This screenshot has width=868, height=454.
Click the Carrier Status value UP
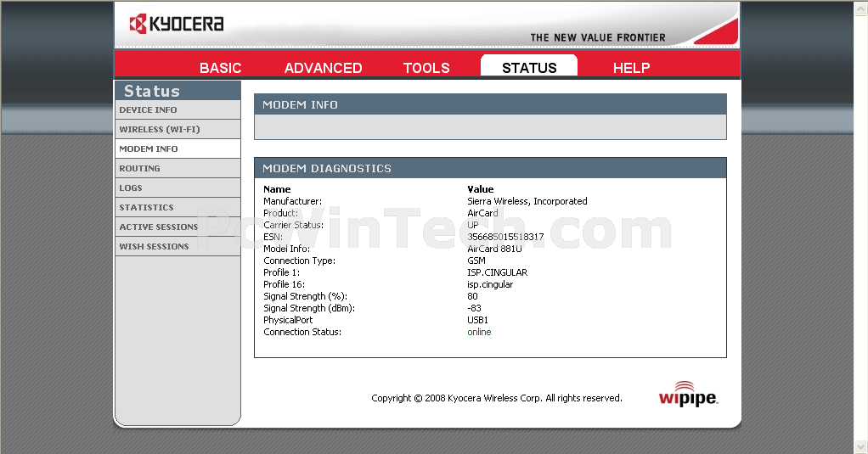473,225
